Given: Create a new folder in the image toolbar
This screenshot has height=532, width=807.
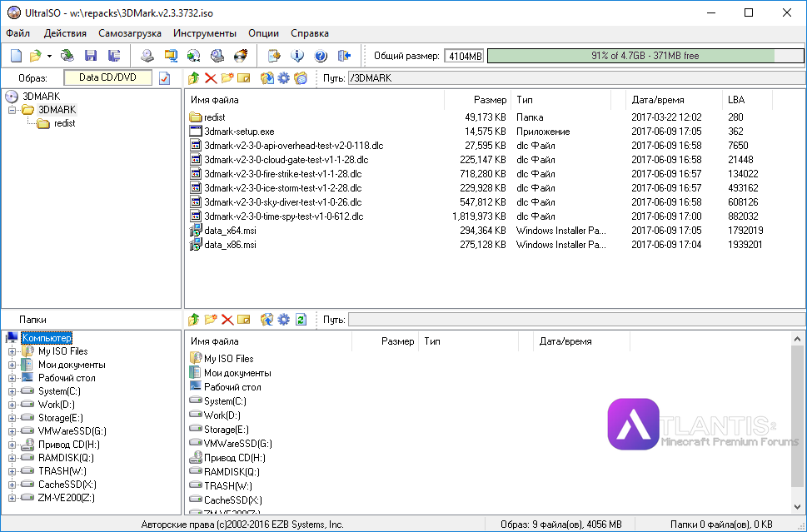Looking at the screenshot, I should tap(227, 78).
